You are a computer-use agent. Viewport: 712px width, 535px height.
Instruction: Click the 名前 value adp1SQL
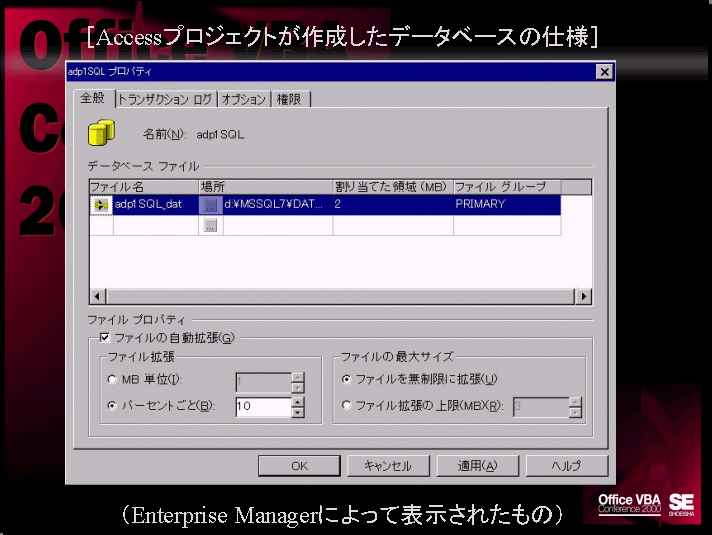220,135
